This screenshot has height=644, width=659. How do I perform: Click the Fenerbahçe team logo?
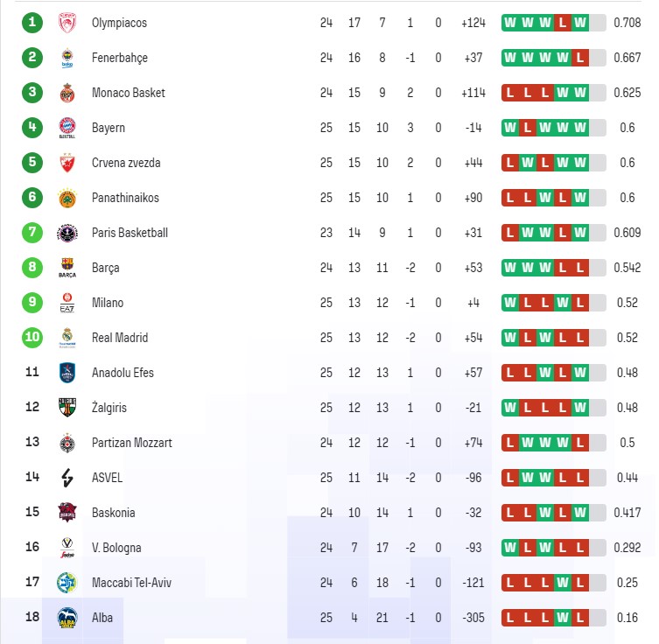[67, 58]
